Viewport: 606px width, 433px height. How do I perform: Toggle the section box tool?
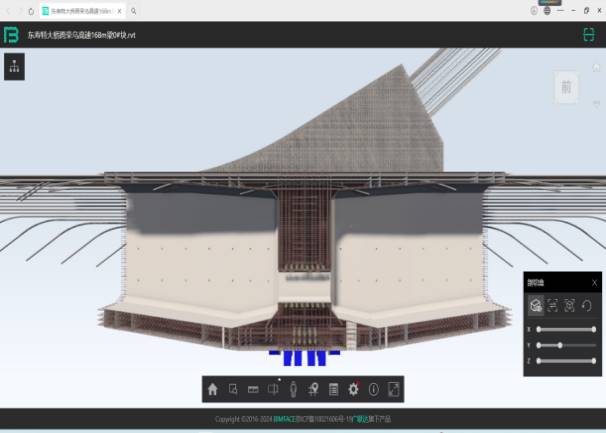(273, 389)
